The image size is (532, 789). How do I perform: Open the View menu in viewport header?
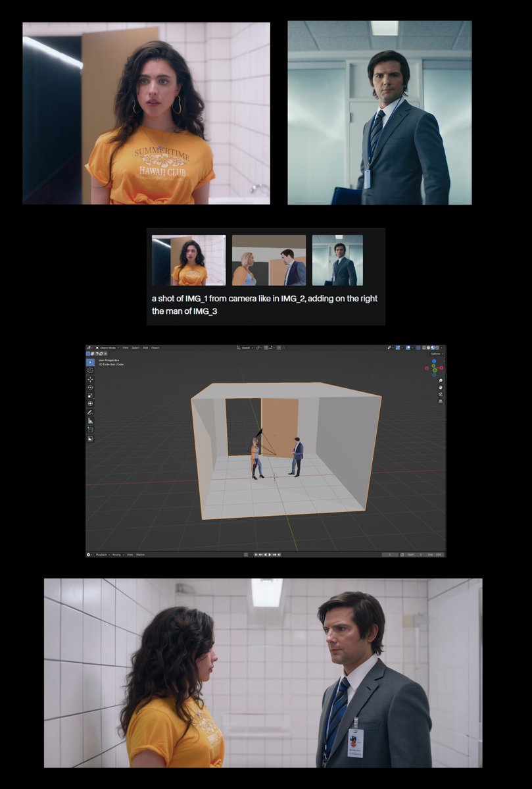coord(125,347)
